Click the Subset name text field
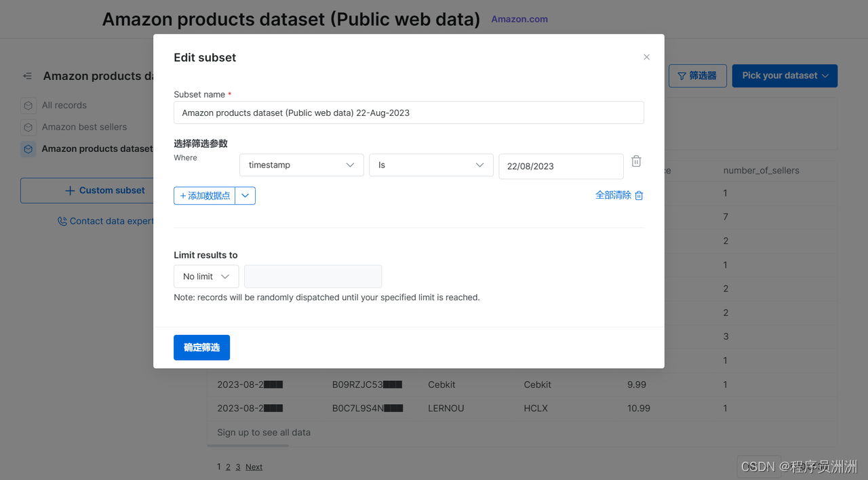The width and height of the screenshot is (868, 480). click(408, 113)
